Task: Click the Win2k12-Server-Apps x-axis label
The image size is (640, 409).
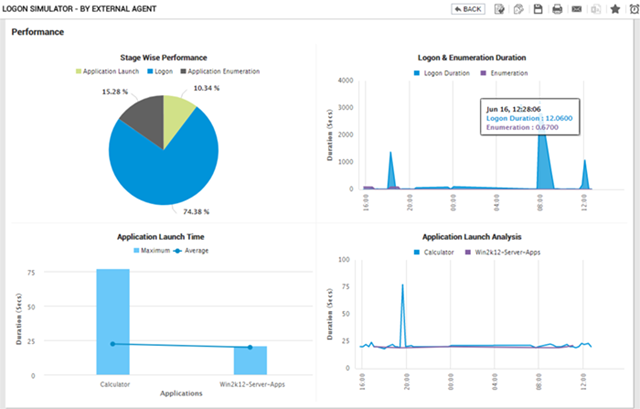Action: (x=252, y=385)
